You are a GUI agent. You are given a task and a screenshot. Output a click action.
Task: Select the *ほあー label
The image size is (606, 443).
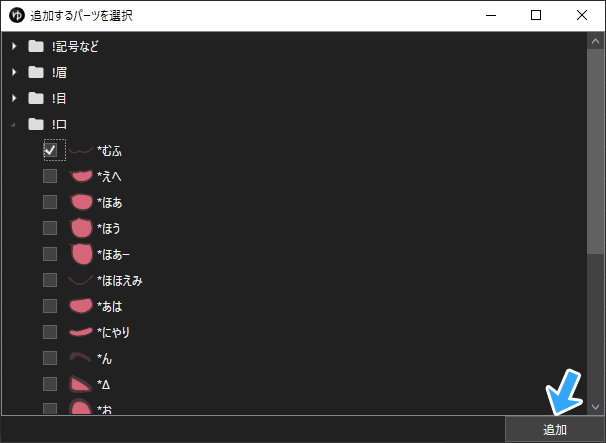[x=113, y=255]
